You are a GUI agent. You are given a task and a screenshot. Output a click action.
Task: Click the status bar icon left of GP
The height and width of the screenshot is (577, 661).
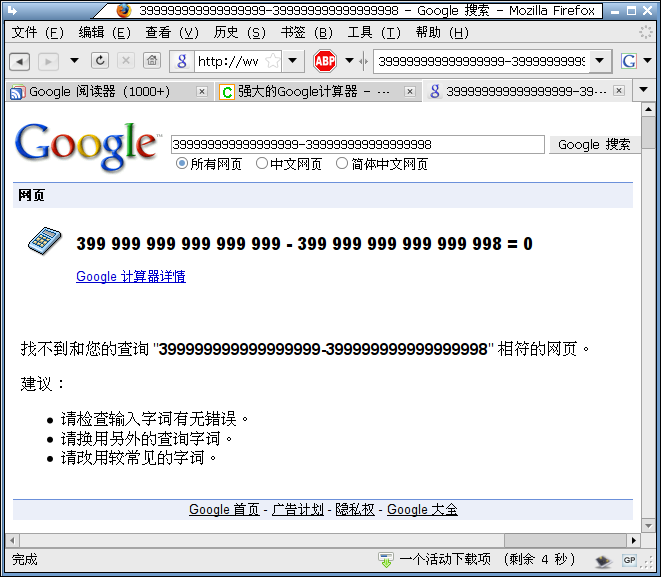click(604, 561)
